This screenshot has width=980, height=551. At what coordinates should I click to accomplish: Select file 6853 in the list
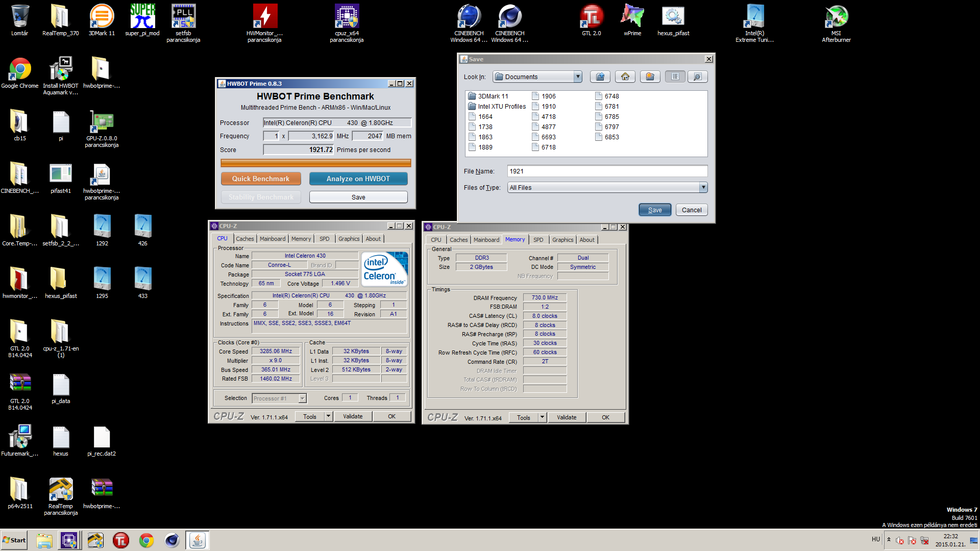coord(607,137)
